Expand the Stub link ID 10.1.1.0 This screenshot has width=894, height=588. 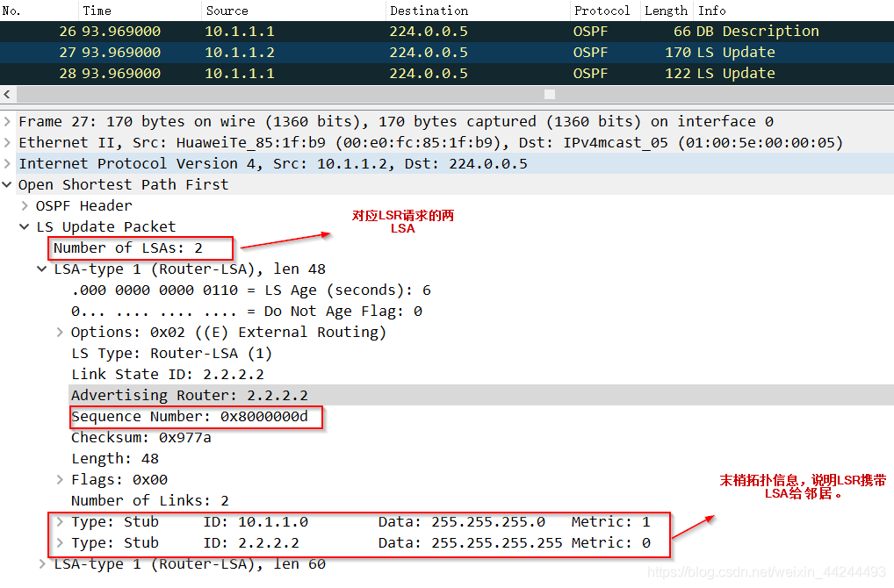click(60, 522)
